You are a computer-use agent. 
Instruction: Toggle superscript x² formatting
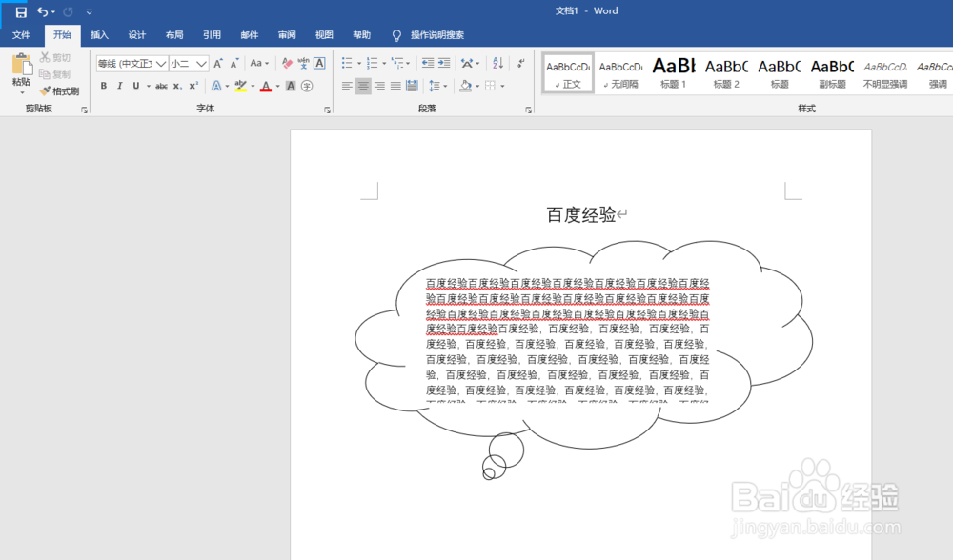(x=193, y=87)
